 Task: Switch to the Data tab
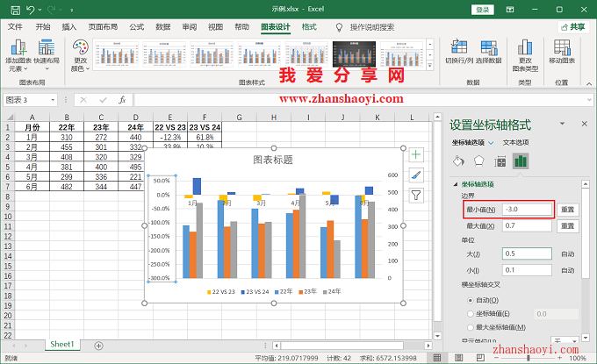pos(163,27)
